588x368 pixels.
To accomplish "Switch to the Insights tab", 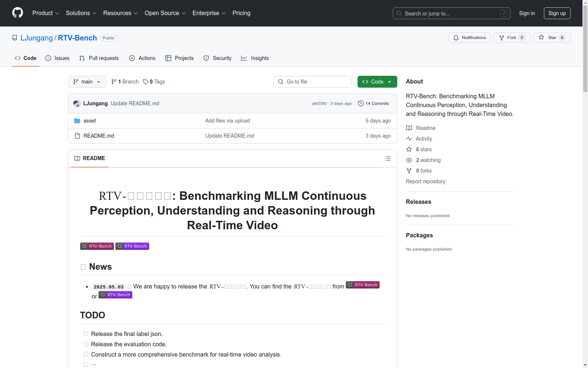I will click(x=255, y=58).
